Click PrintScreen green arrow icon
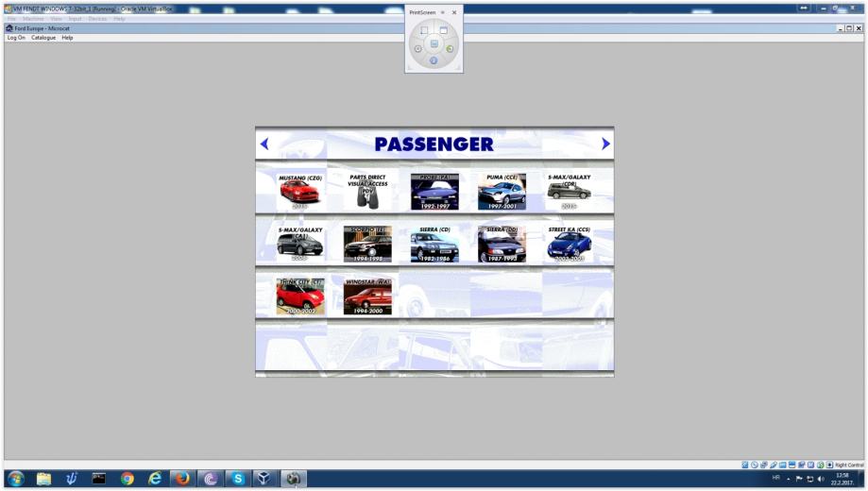 450,49
